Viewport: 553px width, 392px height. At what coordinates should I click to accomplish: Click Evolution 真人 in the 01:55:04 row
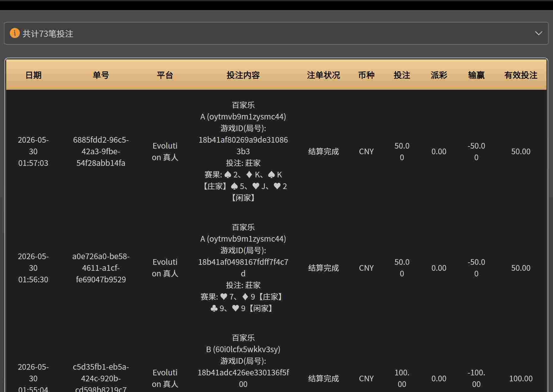point(165,378)
